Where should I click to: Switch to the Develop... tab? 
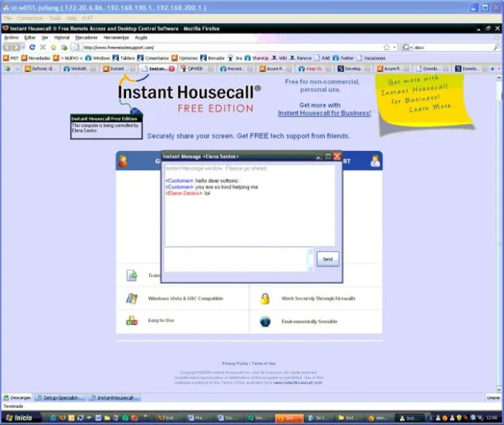(x=354, y=68)
